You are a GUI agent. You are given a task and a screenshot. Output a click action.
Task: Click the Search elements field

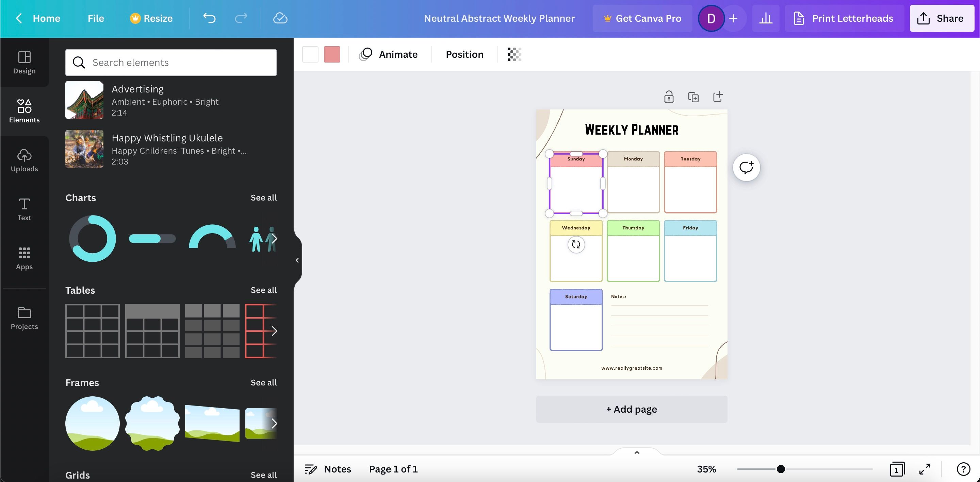coord(171,62)
